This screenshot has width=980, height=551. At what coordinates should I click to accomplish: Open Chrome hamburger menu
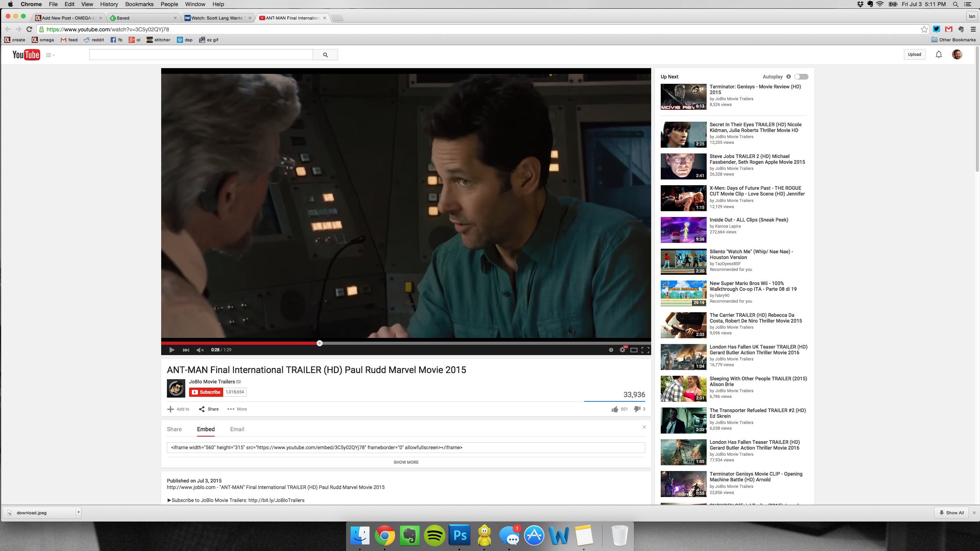coord(973,29)
